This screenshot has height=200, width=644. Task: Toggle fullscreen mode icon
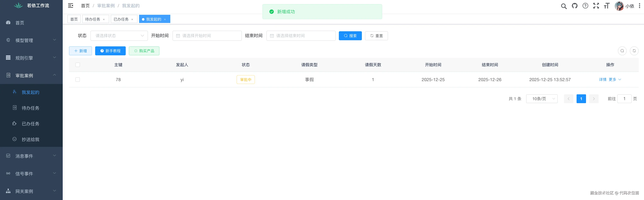(x=596, y=6)
